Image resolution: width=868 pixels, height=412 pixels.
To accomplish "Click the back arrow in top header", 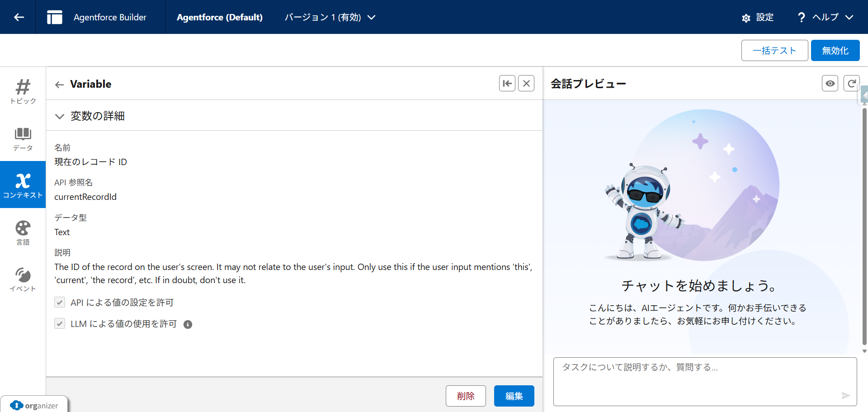I will tap(19, 17).
